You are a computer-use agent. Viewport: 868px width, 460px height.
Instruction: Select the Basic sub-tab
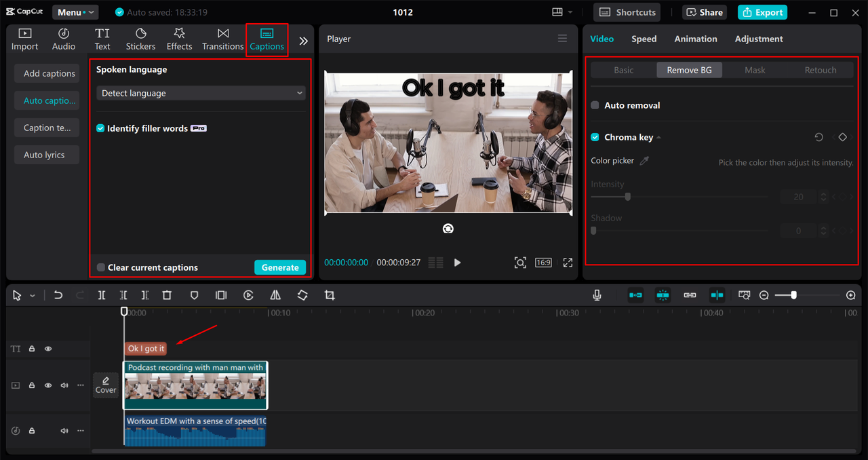(x=624, y=70)
